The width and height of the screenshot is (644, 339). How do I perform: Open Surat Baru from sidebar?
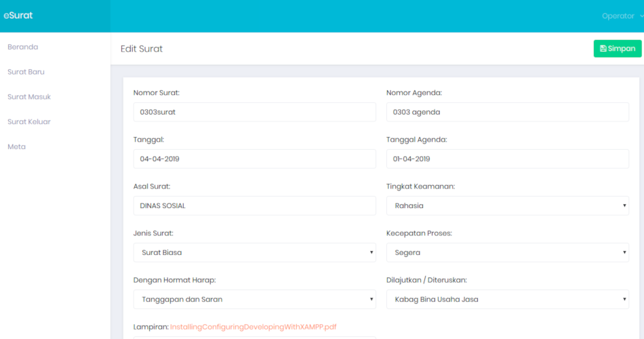(26, 72)
